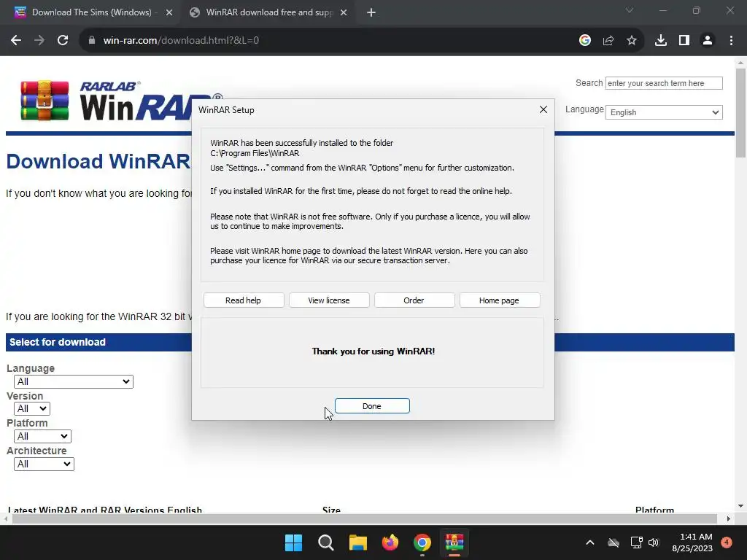This screenshot has height=560, width=747.
Task: Open Windows taskbar search
Action: (x=326, y=542)
